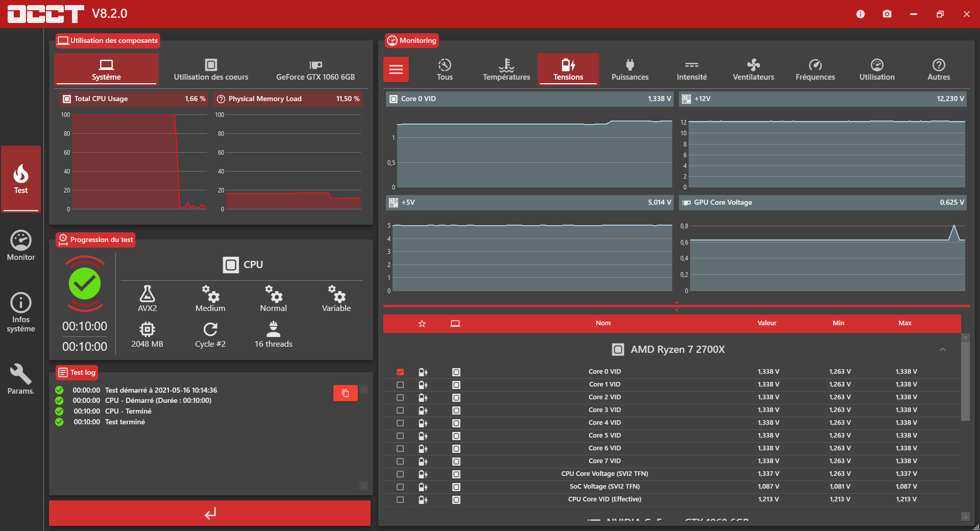Click the green test success checkmark
Image resolution: width=980 pixels, height=531 pixels.
tap(85, 283)
